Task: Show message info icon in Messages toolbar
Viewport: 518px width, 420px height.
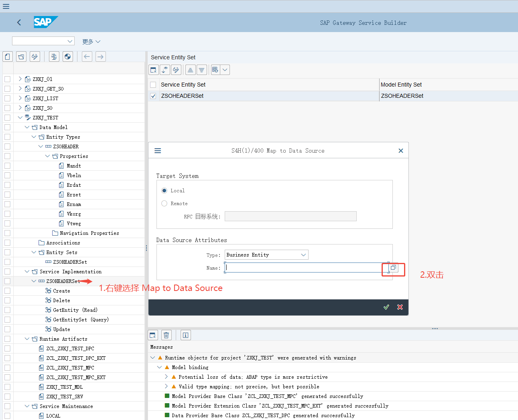Action: click(186, 335)
